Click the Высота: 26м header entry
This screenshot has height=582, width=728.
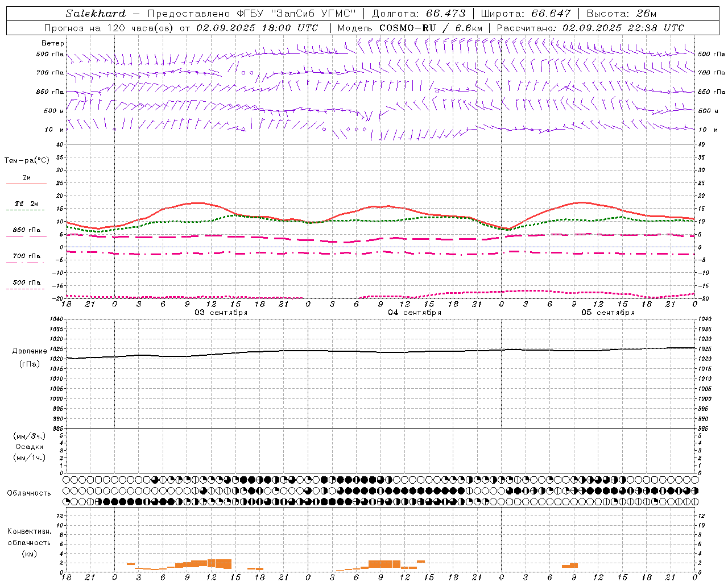(x=622, y=14)
